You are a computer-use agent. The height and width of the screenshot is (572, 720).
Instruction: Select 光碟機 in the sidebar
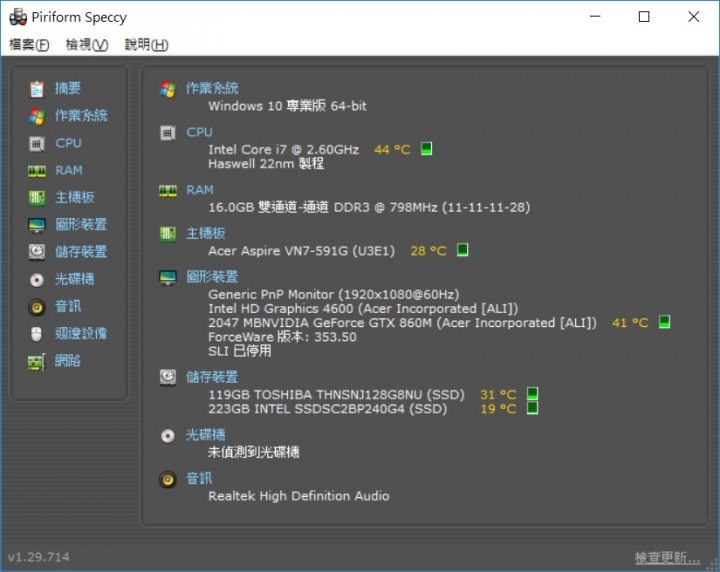[74, 279]
